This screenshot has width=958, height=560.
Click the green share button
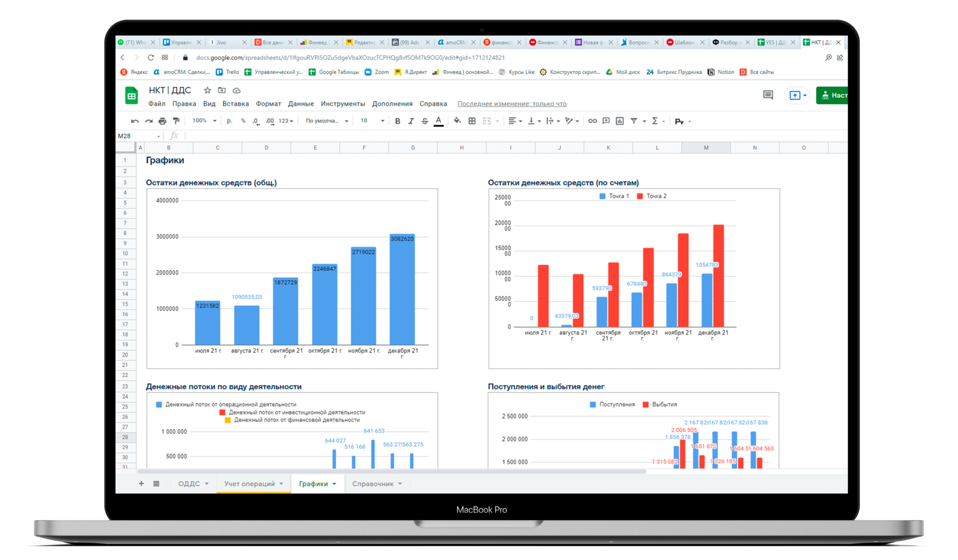[x=832, y=95]
